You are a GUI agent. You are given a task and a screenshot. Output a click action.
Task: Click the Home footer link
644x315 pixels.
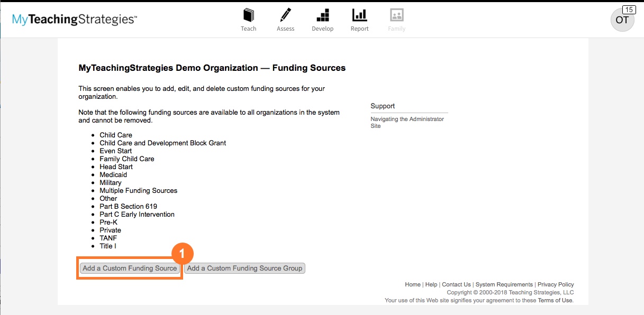pos(413,284)
